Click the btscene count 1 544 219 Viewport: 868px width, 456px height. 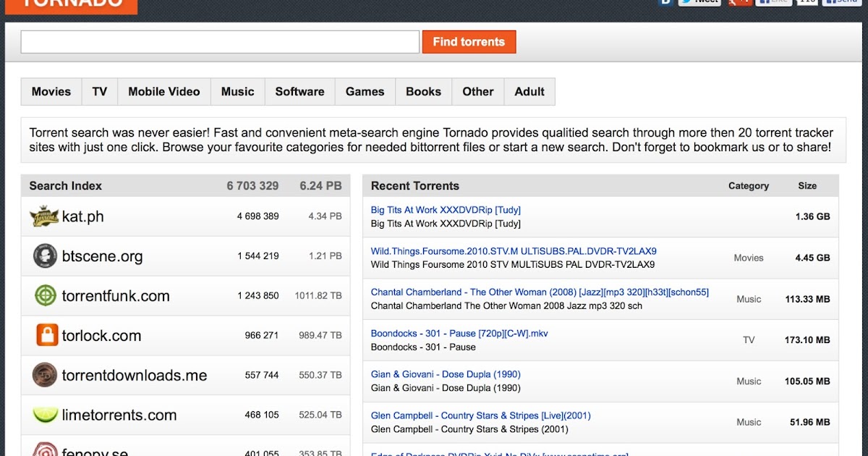pyautogui.click(x=258, y=256)
